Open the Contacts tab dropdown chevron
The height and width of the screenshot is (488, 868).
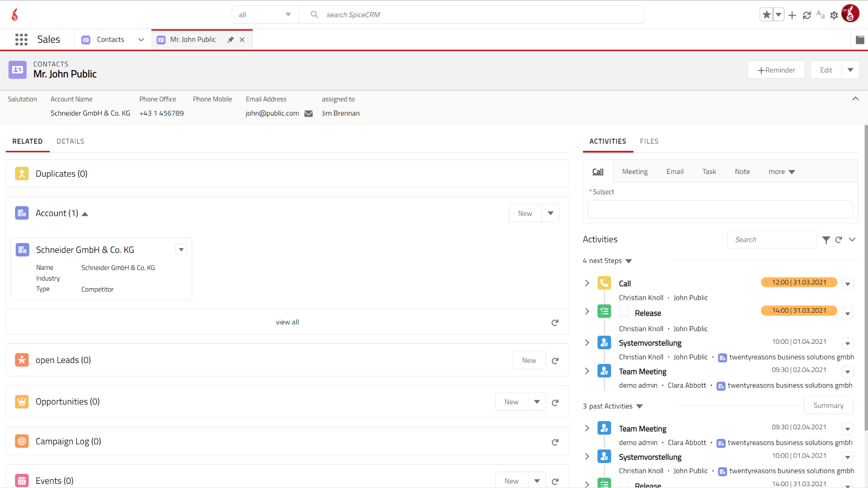(141, 40)
